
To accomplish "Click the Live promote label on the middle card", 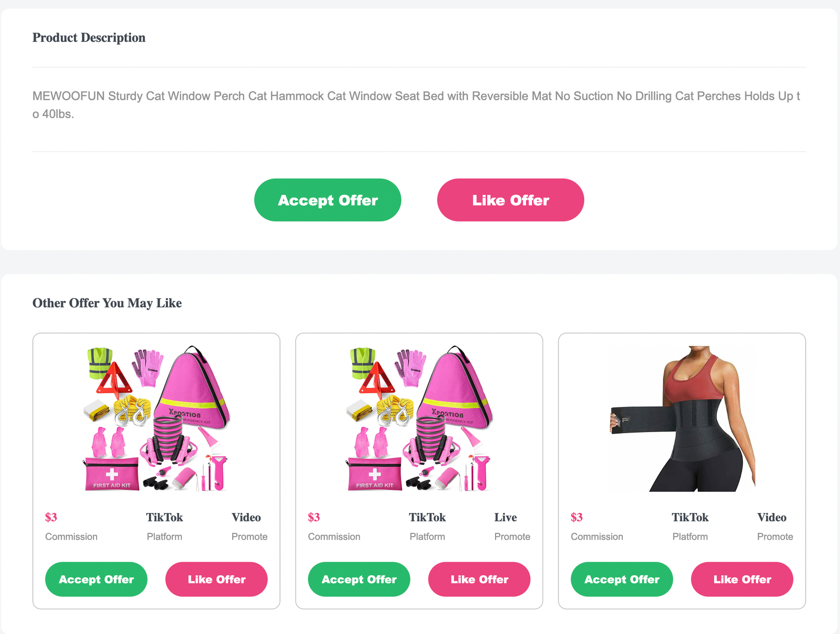I will click(506, 517).
